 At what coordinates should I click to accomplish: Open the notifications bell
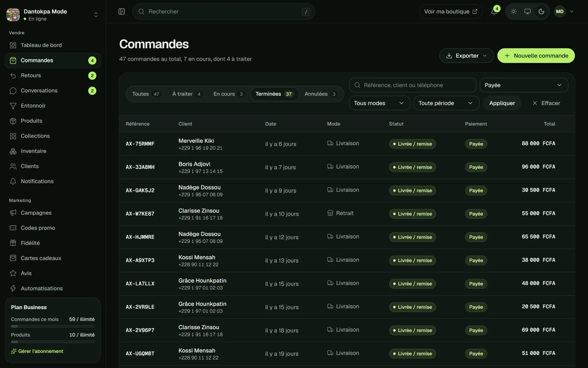point(494,11)
